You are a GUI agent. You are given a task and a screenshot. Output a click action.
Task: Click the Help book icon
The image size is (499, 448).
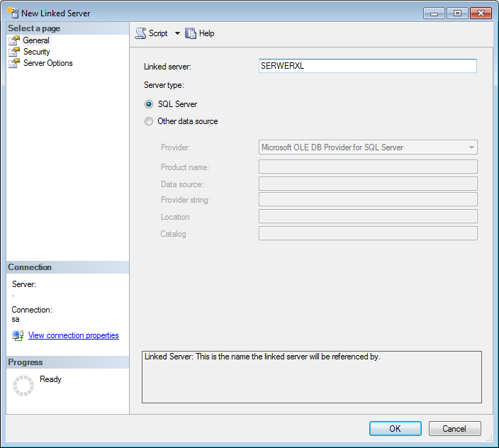[x=191, y=33]
